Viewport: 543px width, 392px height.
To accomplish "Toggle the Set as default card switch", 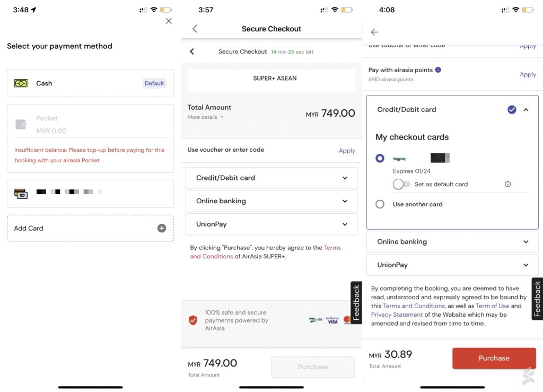I will pyautogui.click(x=401, y=184).
